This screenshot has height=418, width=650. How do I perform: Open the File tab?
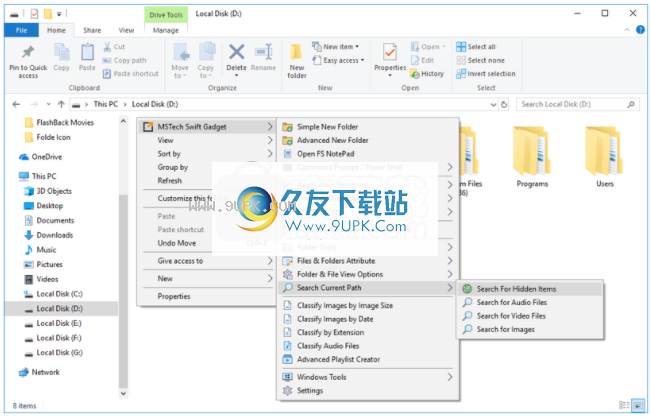pyautogui.click(x=21, y=30)
